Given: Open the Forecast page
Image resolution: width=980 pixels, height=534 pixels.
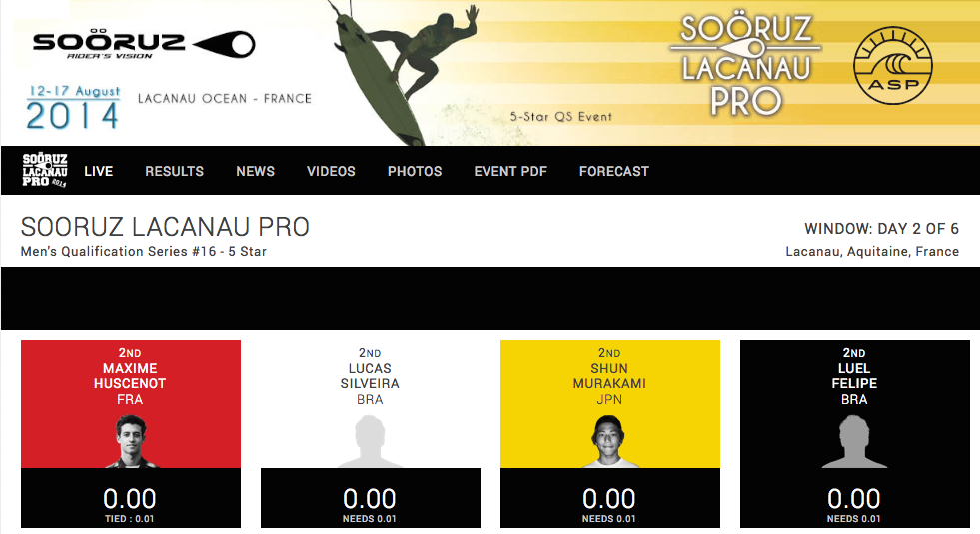Looking at the screenshot, I should 614,171.
